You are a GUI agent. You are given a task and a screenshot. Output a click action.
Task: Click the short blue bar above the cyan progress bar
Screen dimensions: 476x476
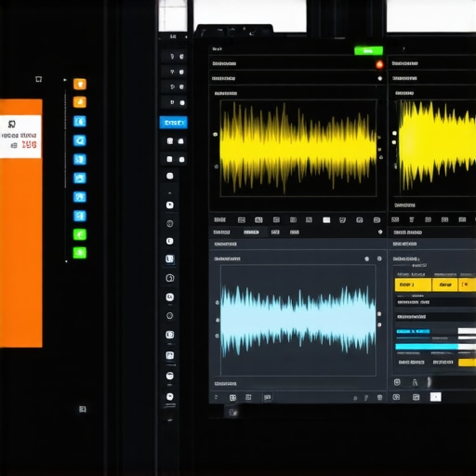pyautogui.click(x=413, y=332)
